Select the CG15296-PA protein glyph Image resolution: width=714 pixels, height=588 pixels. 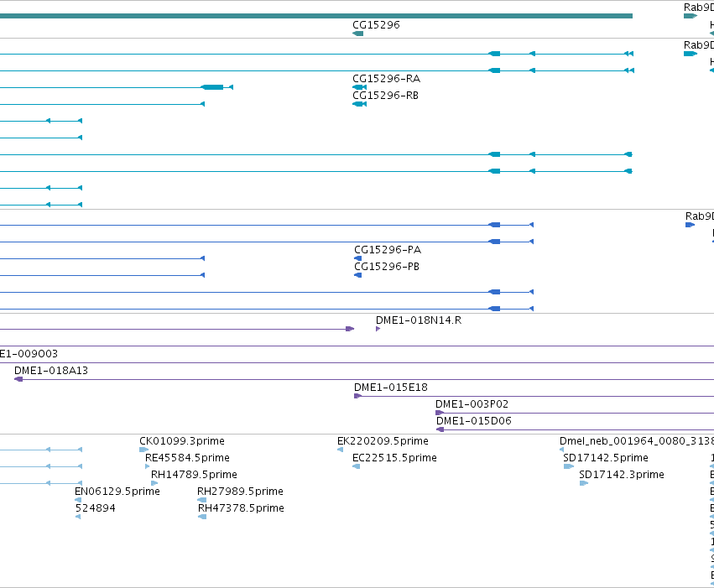(x=358, y=258)
